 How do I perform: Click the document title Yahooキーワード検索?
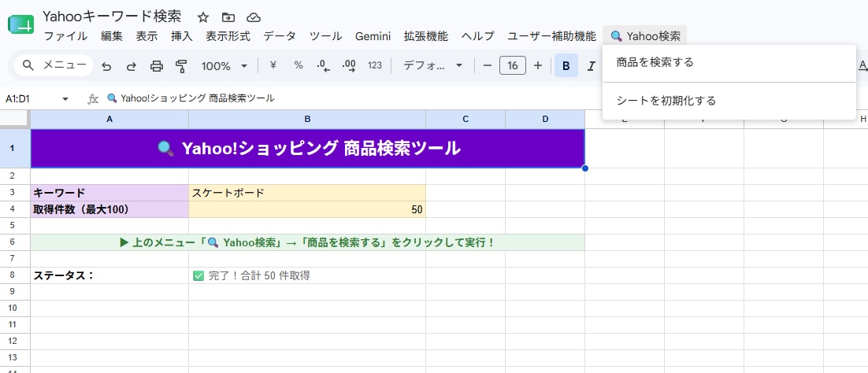112,17
